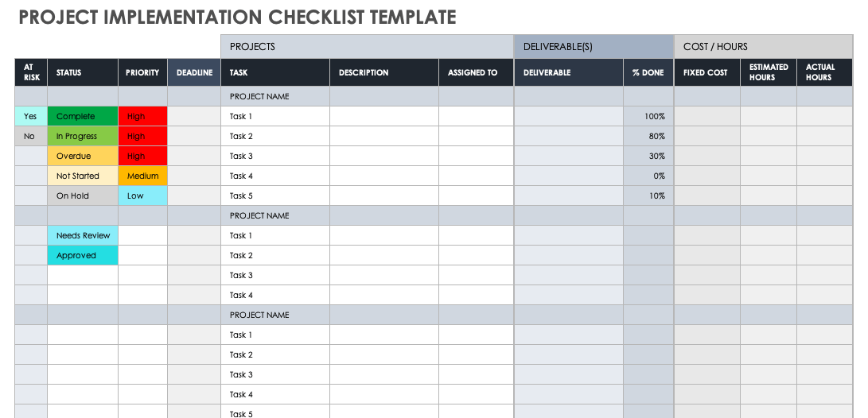Click the Project Implementation Checklist Template title

[x=238, y=17]
